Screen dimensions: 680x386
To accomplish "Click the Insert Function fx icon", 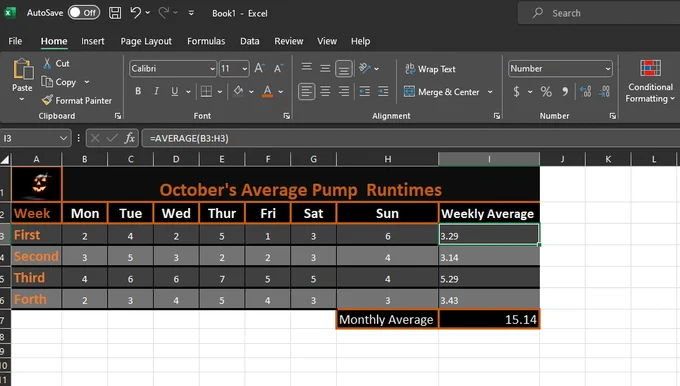I will (130, 138).
